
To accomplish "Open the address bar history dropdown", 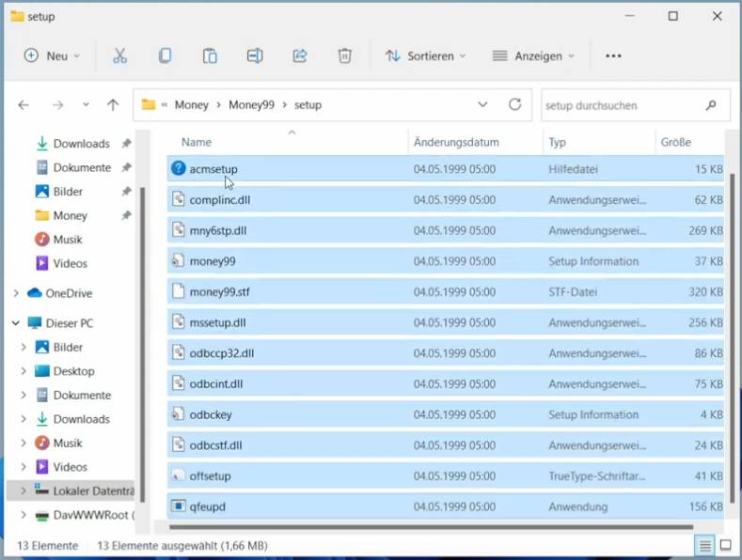I will pyautogui.click(x=482, y=104).
